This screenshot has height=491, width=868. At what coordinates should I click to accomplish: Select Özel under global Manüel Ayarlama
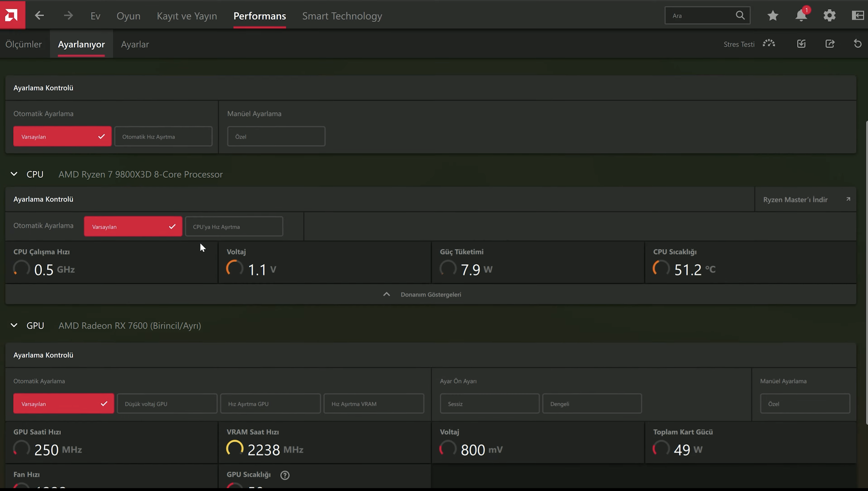click(x=276, y=136)
